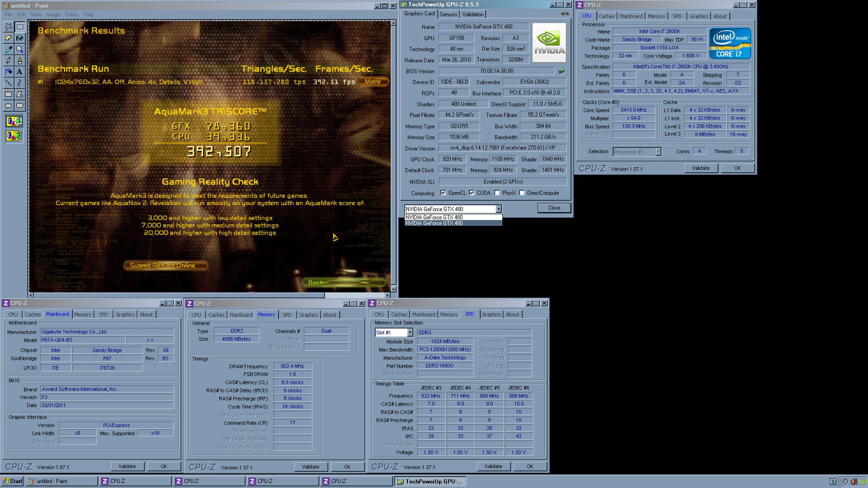The image size is (868, 488).
Task: Click the ET language indicator
Action: point(833,481)
